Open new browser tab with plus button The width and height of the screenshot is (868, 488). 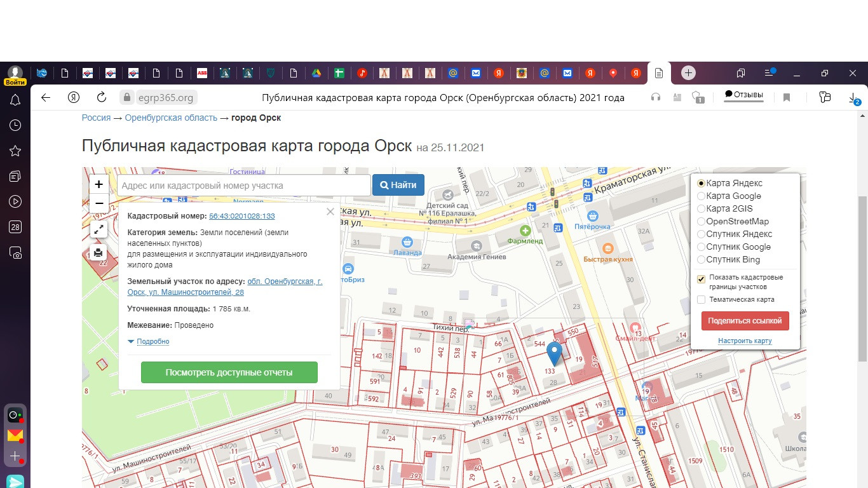pos(688,73)
